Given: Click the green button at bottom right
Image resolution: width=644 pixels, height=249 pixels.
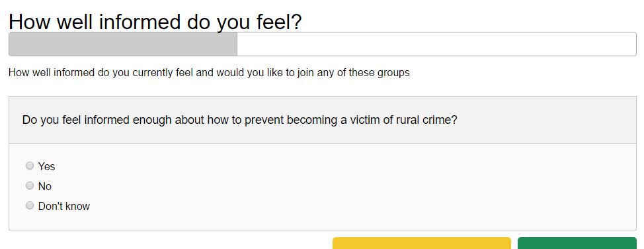Looking at the screenshot, I should coord(577,243).
